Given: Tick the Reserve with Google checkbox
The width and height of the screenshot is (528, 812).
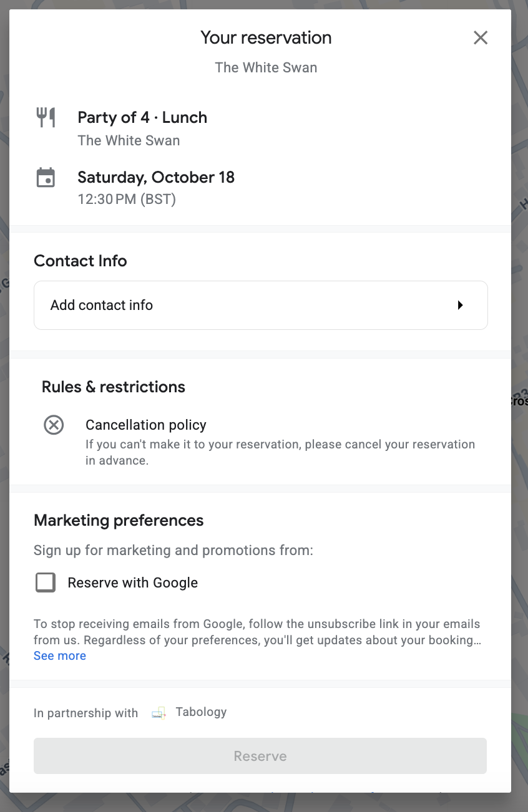Looking at the screenshot, I should click(x=46, y=582).
